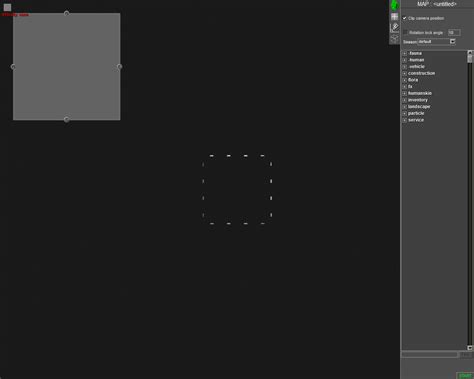
Task: Expand the -human tree node
Action: click(405, 60)
